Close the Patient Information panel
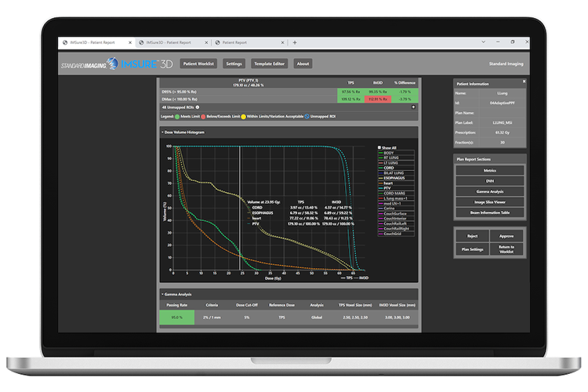 (524, 82)
